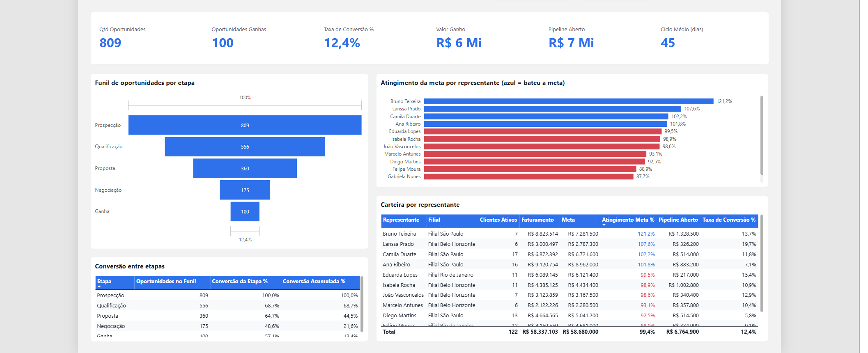Click the 64,7% cell in the Proposta row
The image size is (868, 353).
pyautogui.click(x=272, y=316)
